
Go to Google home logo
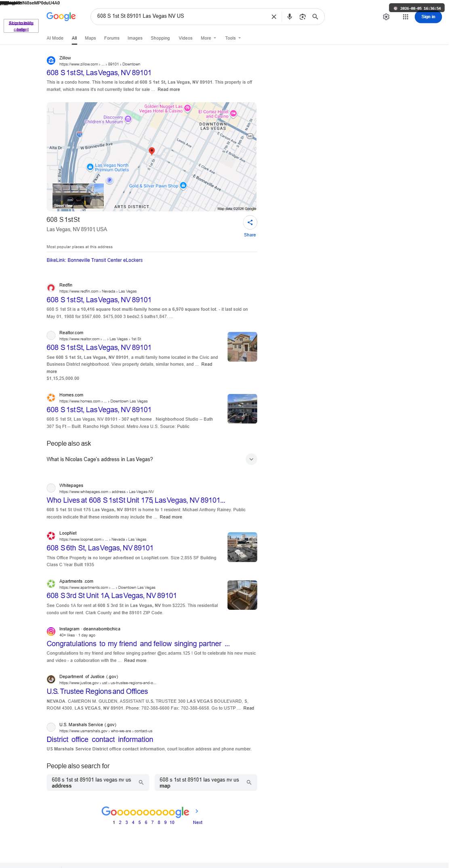(x=61, y=16)
